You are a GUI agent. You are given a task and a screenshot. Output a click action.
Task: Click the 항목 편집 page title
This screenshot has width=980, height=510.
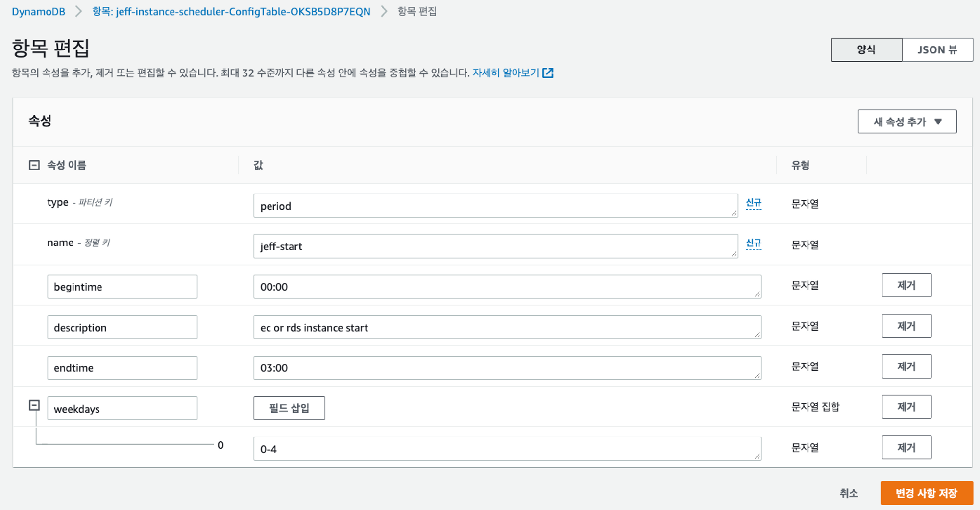pyautogui.click(x=50, y=48)
